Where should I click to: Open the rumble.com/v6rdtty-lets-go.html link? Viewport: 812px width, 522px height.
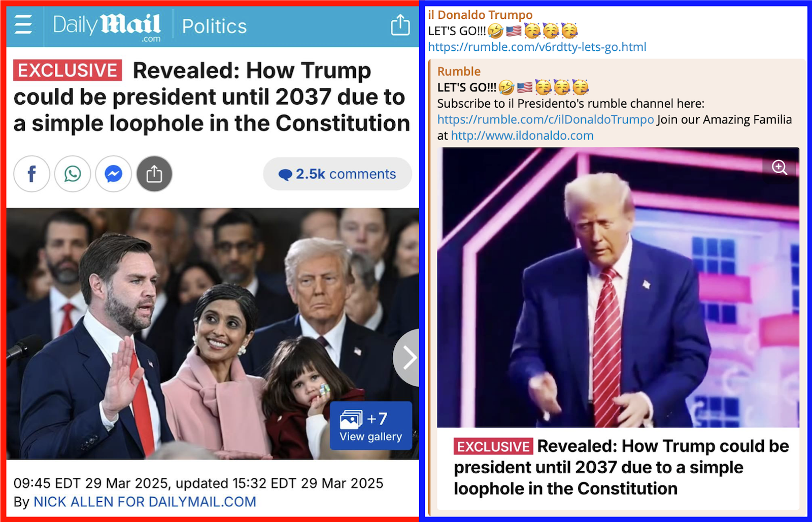(x=537, y=47)
